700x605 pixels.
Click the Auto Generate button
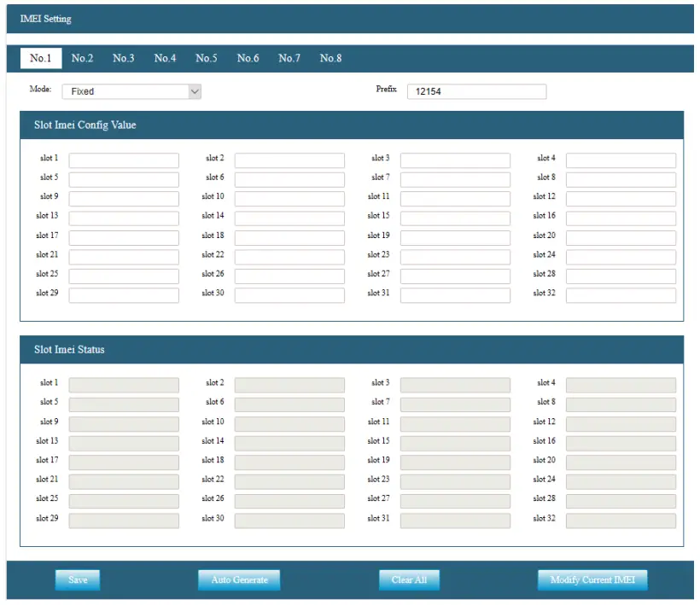pos(239,579)
